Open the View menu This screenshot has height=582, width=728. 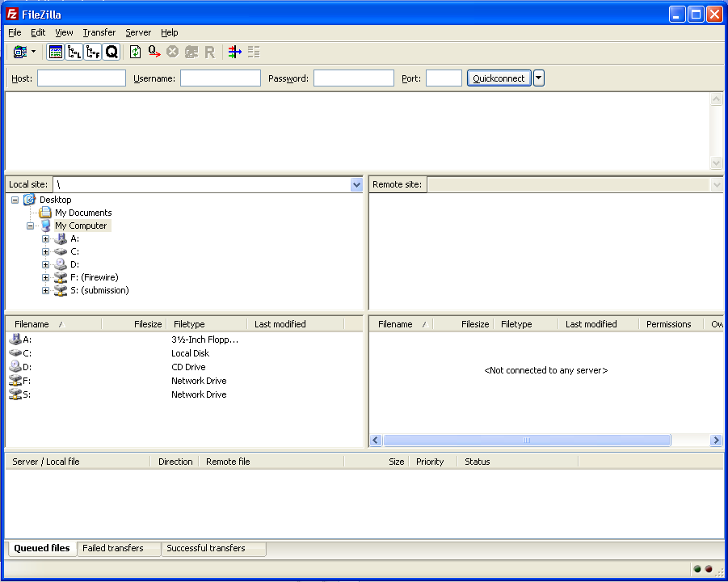click(x=64, y=32)
